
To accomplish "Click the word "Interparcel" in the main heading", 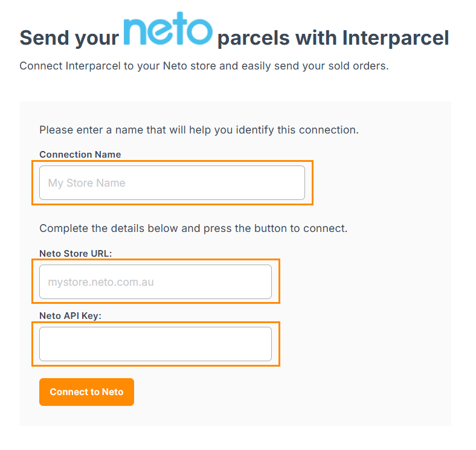I will pyautogui.click(x=396, y=38).
